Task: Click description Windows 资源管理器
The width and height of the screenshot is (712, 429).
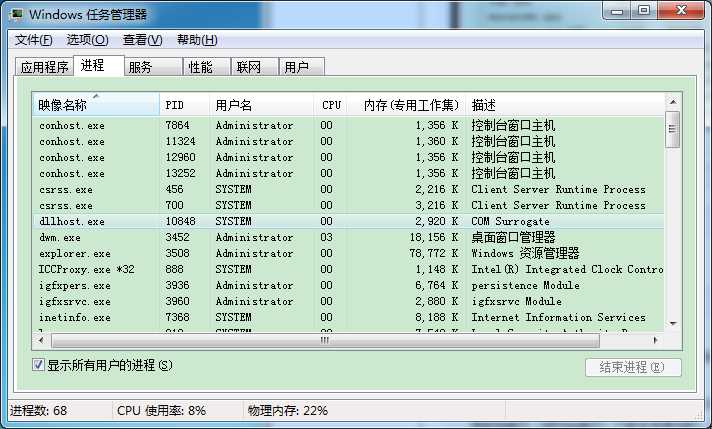Action: click(525, 253)
